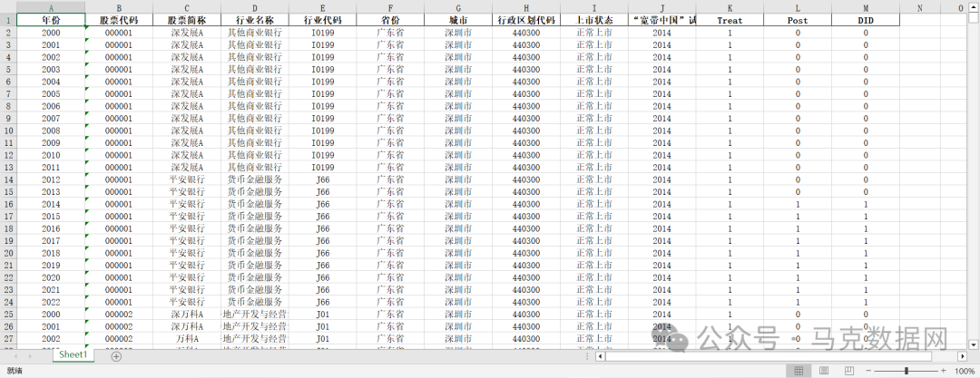Select the 深发展A cell in row 2
Viewport: 980px width, 378px height.
tap(187, 33)
